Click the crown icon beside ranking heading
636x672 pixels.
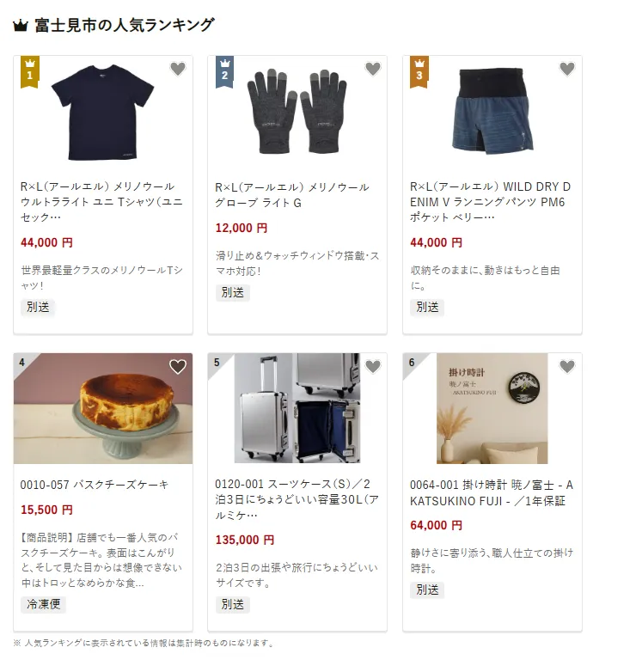pyautogui.click(x=21, y=26)
